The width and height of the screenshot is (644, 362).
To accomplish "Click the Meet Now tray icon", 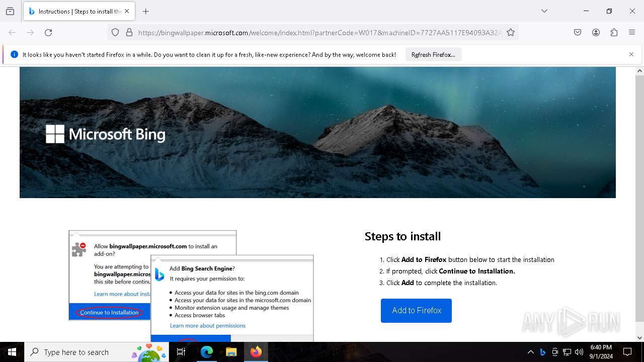I will click(x=555, y=352).
